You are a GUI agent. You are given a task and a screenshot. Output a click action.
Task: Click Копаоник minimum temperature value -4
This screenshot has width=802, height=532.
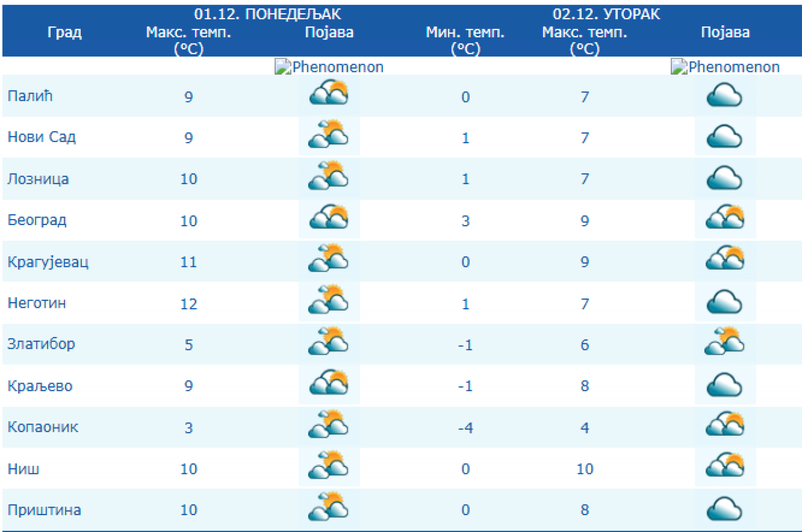(465, 427)
